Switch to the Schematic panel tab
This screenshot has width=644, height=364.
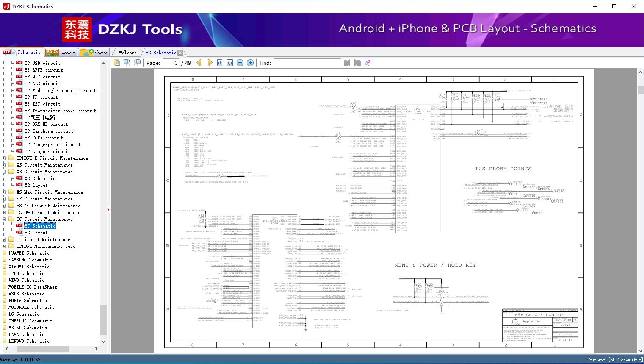pos(22,52)
